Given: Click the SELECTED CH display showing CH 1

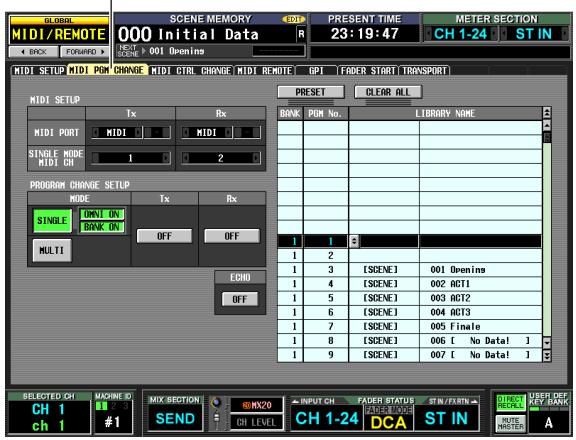Looking at the screenshot, I should [49, 416].
